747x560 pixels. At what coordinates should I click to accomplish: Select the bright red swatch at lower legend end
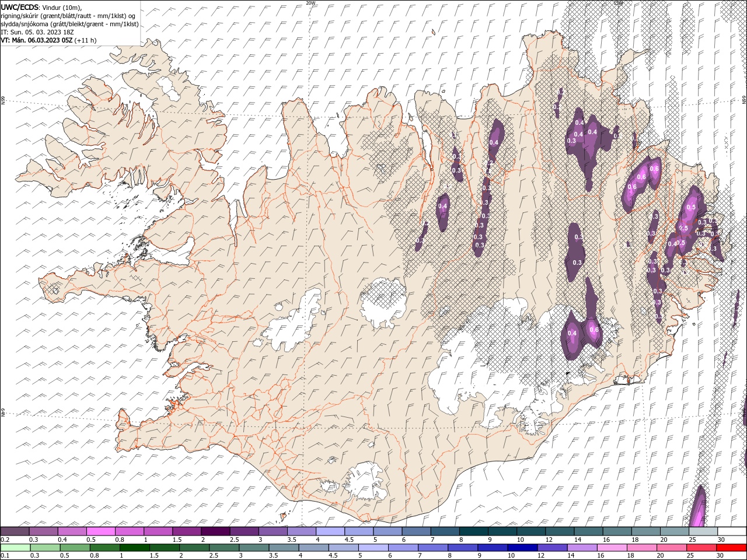click(731, 548)
